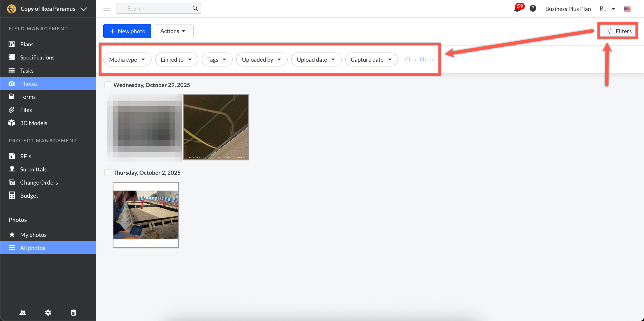Click the search magnifier icon
The width and height of the screenshot is (644, 321).
click(195, 9)
